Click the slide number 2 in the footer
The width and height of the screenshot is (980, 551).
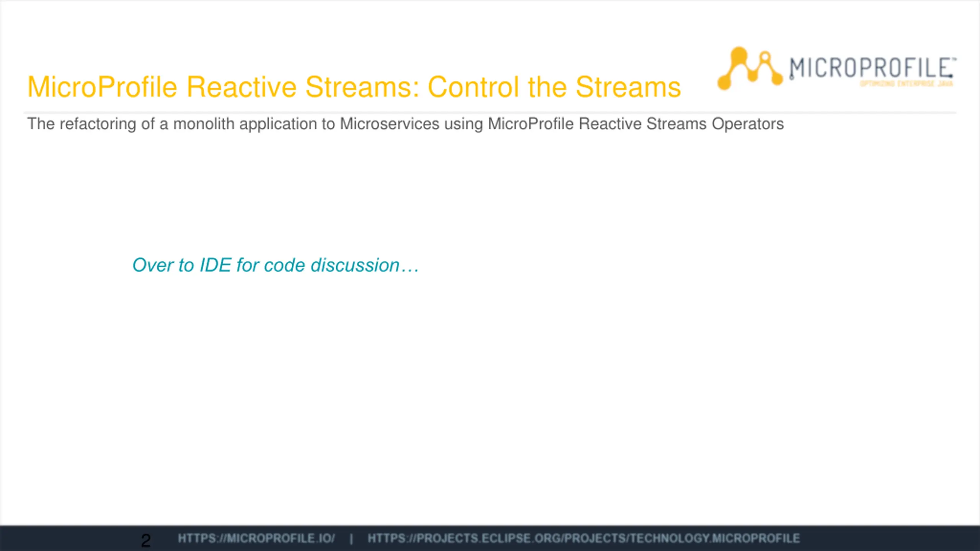[x=146, y=540]
